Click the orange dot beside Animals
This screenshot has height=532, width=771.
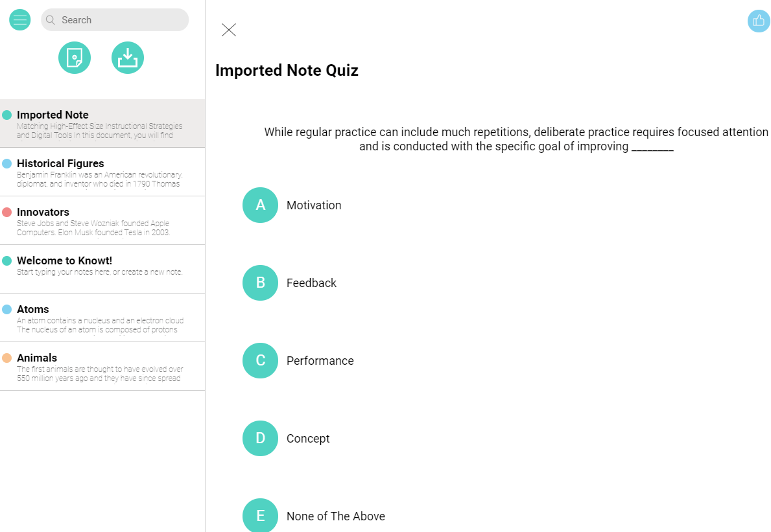[7, 358]
